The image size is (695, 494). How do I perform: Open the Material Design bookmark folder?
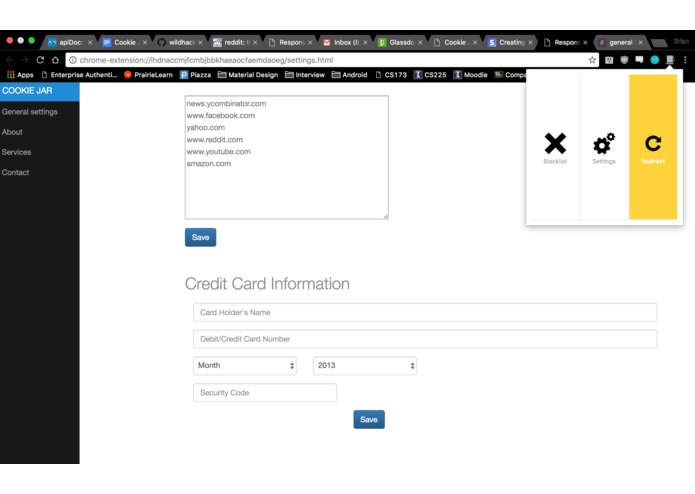tap(248, 75)
